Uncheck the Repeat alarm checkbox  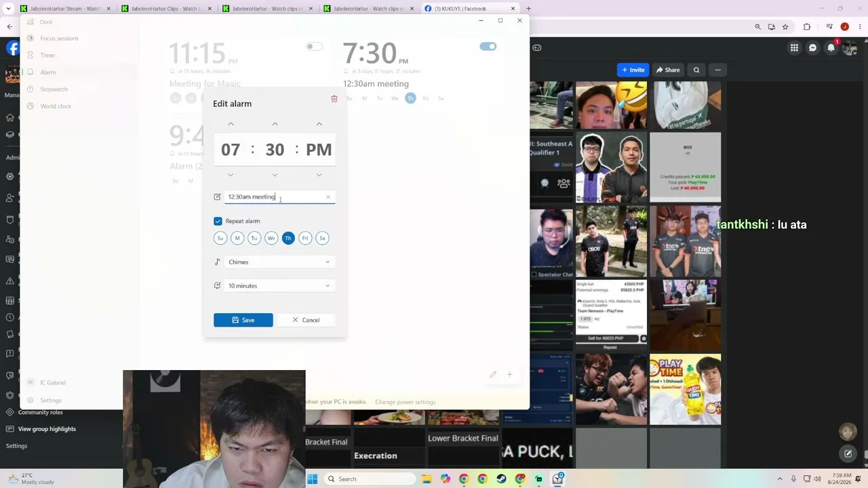tap(218, 221)
